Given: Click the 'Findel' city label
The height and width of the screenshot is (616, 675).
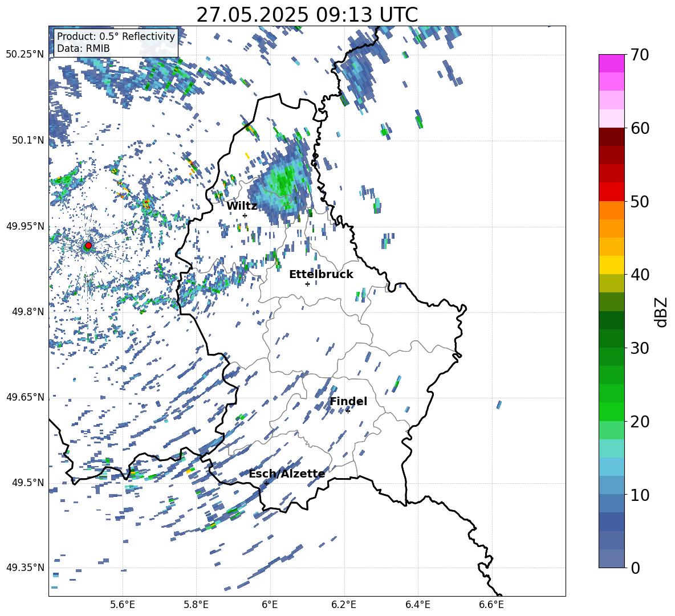Looking at the screenshot, I should click(348, 401).
